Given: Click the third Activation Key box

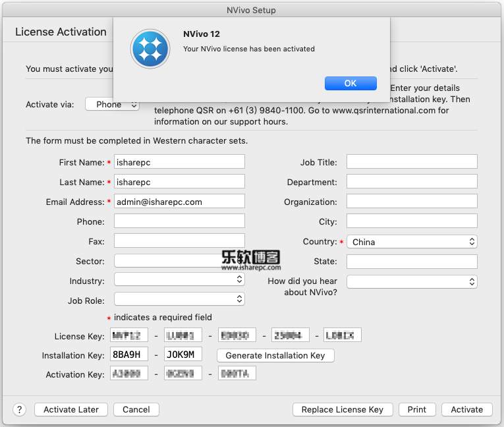Looking at the screenshot, I should pyautogui.click(x=237, y=374).
